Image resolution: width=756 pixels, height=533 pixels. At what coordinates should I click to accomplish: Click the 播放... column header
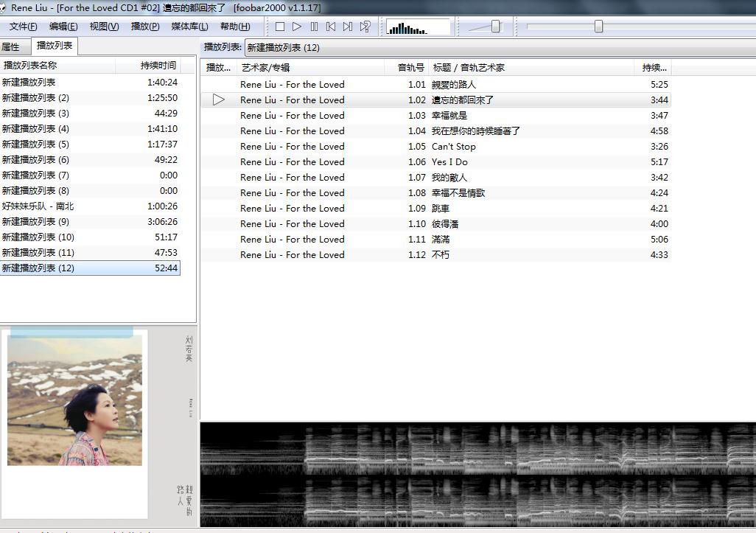pyautogui.click(x=218, y=68)
